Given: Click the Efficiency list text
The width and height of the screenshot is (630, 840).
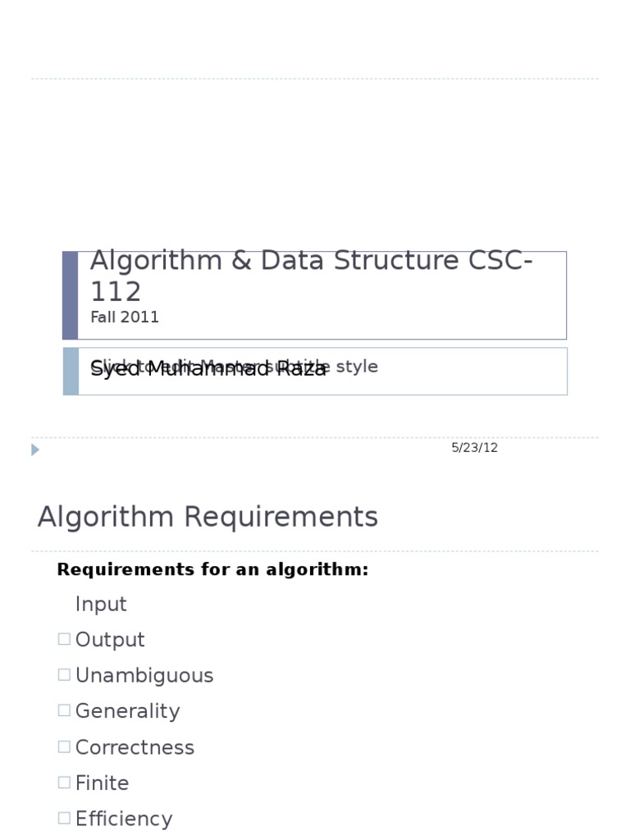Looking at the screenshot, I should click(125, 819).
